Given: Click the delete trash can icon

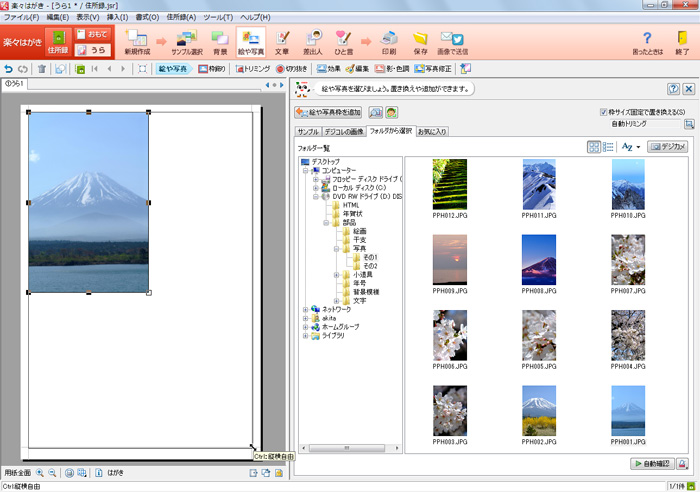Looking at the screenshot, I should (41, 69).
